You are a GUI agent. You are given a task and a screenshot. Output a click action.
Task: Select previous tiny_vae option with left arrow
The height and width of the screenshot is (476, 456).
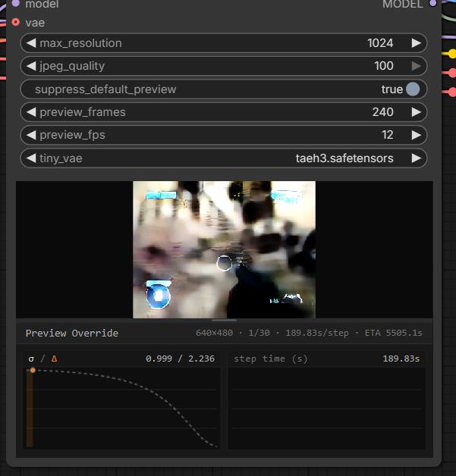(31, 158)
